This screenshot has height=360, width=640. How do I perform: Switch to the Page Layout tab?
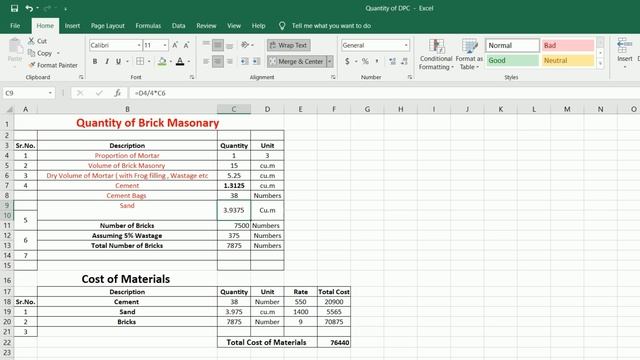(108, 26)
